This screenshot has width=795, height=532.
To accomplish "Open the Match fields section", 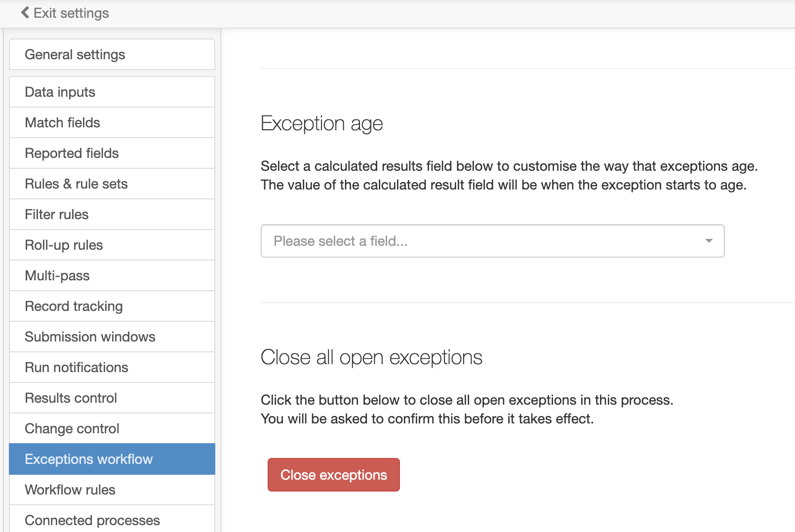I will point(112,122).
